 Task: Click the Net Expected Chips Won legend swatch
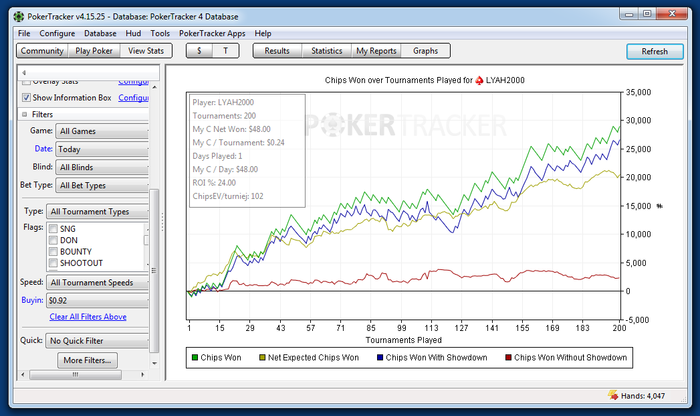pos(262,358)
